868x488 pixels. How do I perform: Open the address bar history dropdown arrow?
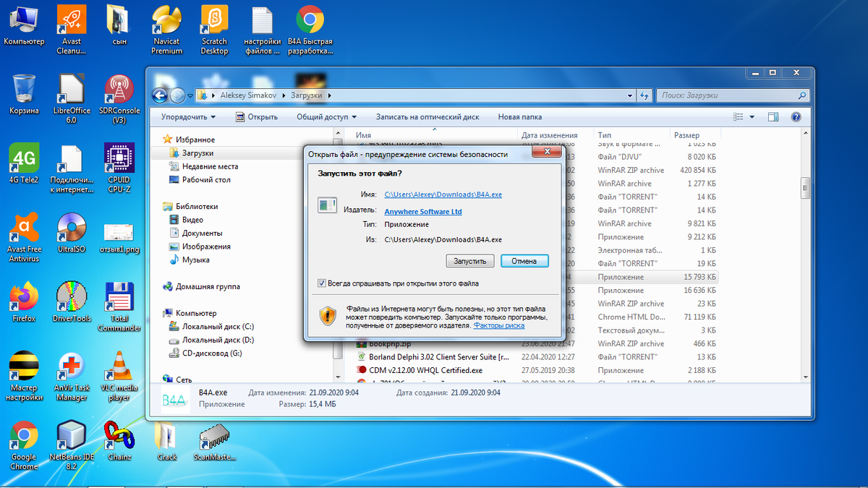629,95
